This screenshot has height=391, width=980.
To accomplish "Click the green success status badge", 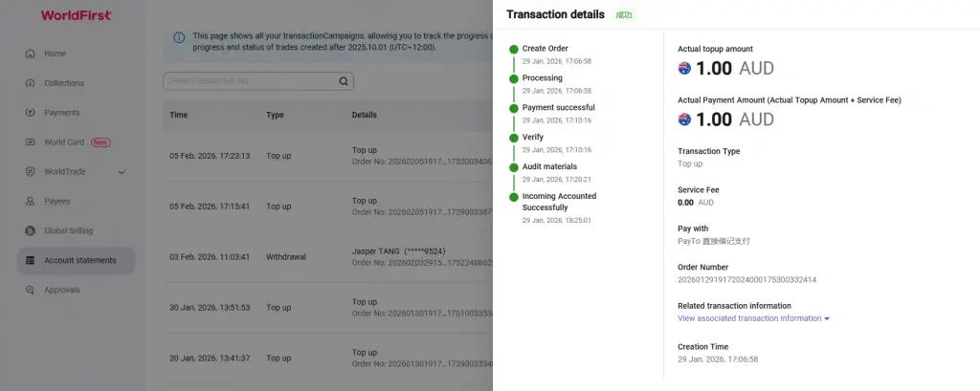I will coord(623,15).
